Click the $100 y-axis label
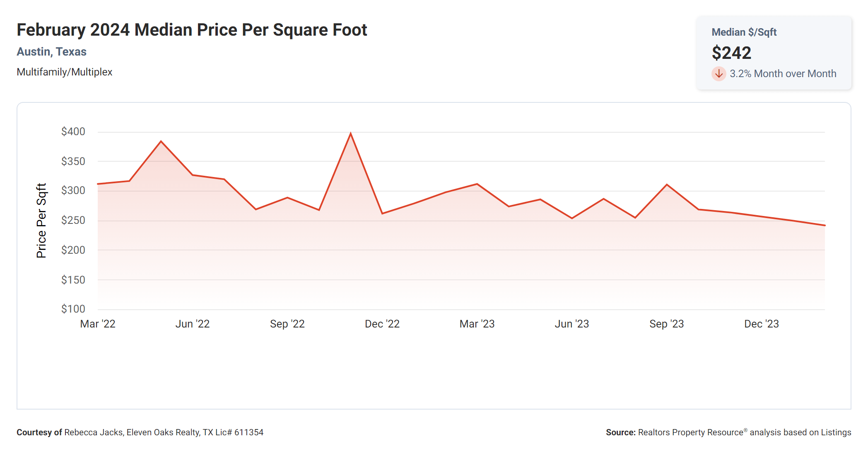The width and height of the screenshot is (868, 456). [73, 309]
